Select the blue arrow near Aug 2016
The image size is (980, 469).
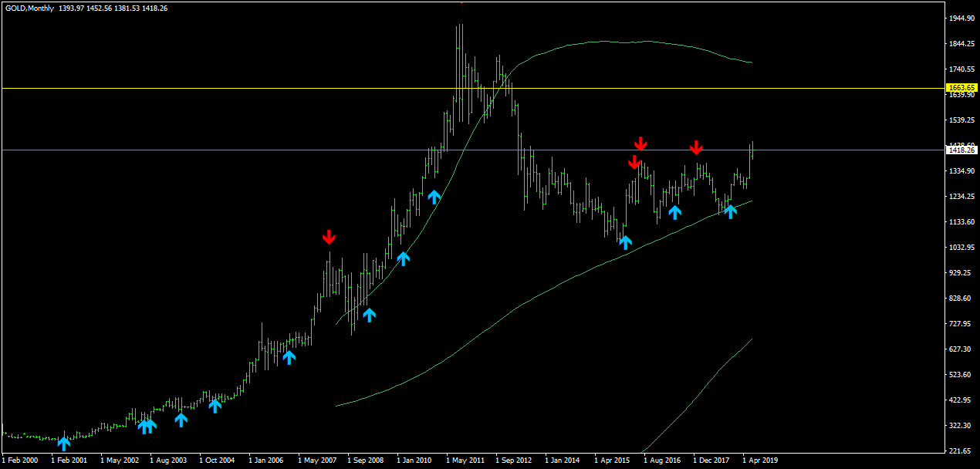[x=674, y=212]
